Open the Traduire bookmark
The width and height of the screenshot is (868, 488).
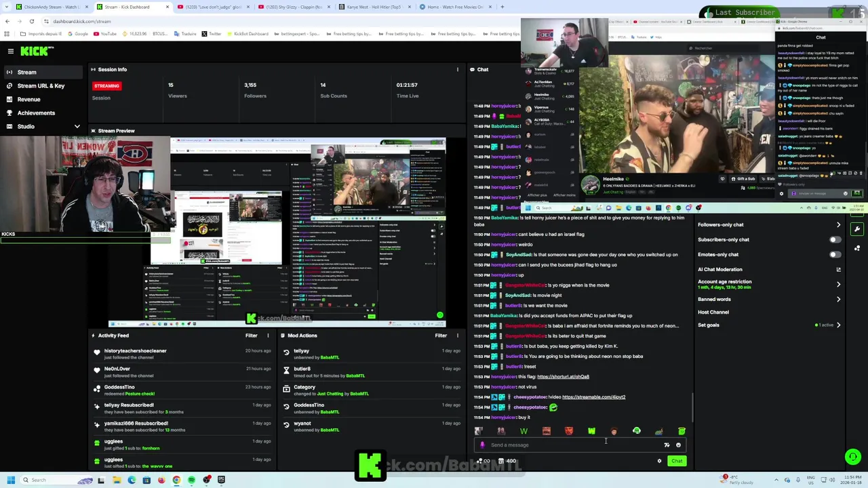(185, 34)
